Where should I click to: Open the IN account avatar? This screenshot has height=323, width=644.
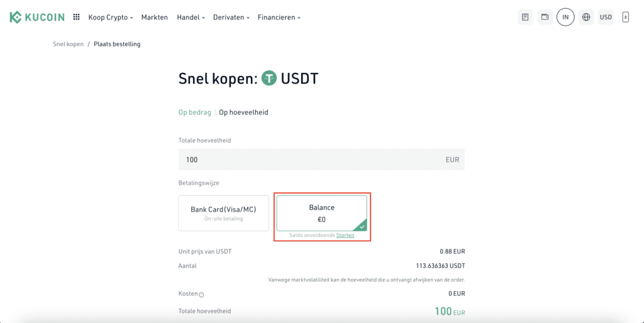coord(565,17)
